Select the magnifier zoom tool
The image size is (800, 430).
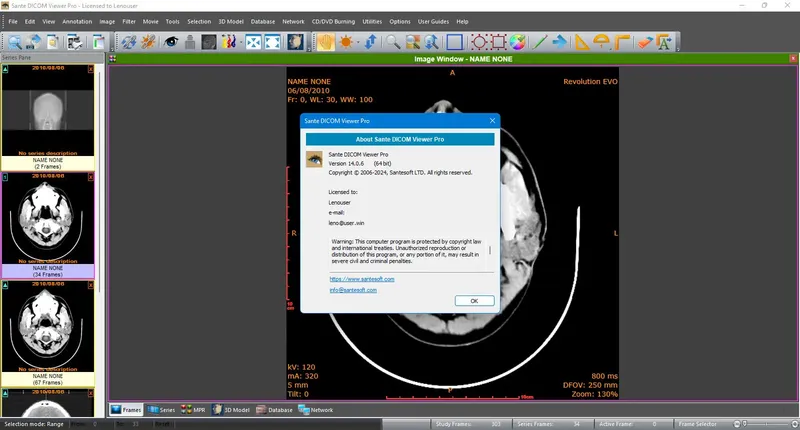392,42
